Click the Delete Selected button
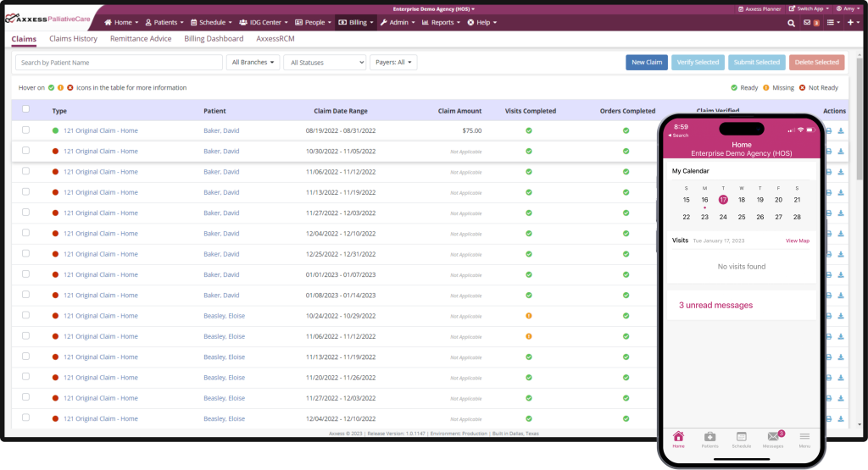The image size is (868, 470). coord(816,63)
